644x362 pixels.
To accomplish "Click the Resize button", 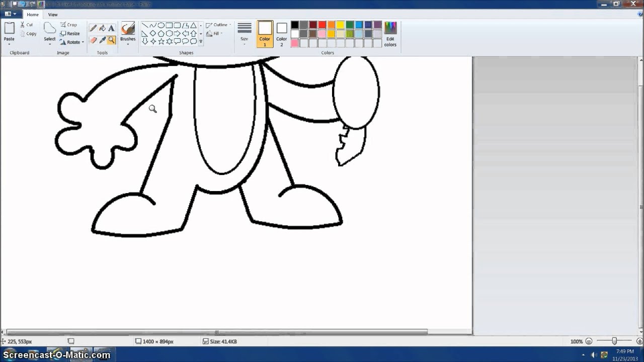I will (70, 34).
